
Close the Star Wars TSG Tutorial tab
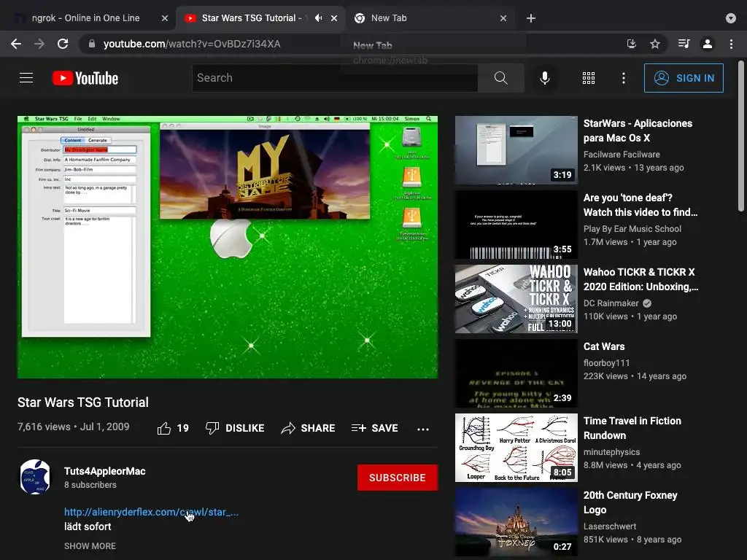point(334,18)
